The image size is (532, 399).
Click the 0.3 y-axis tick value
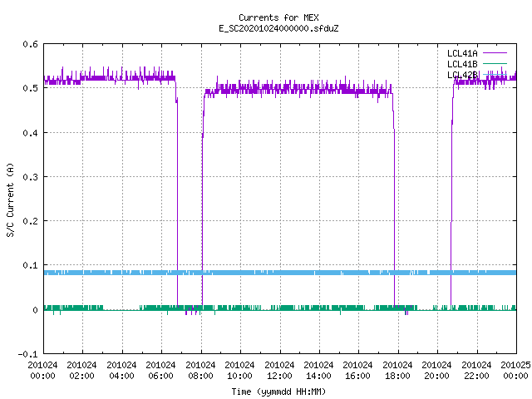(30, 177)
